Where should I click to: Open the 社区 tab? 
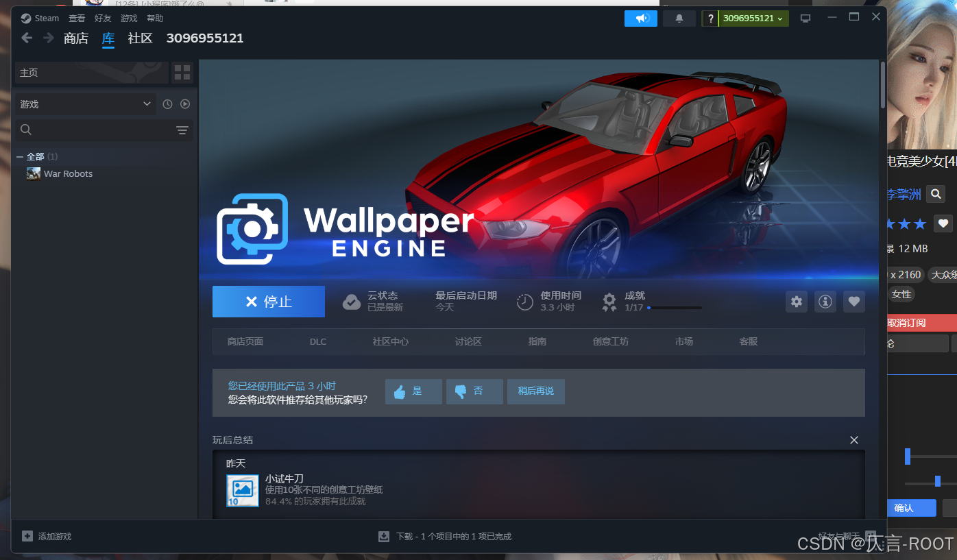pyautogui.click(x=141, y=38)
